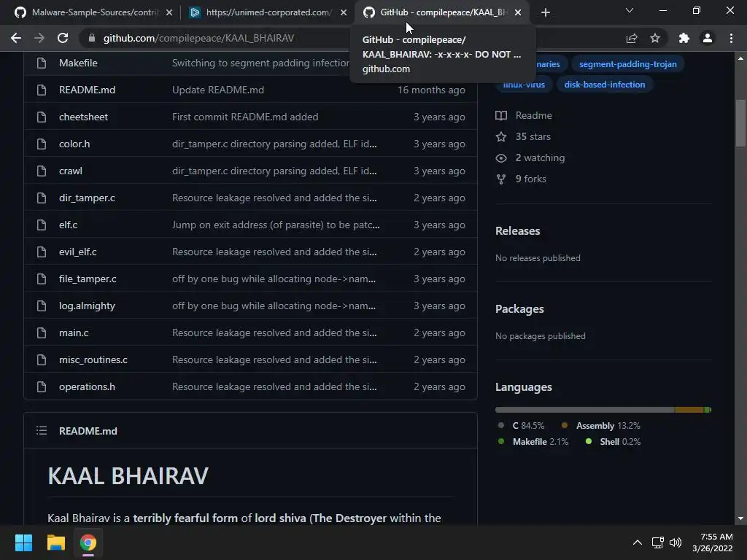Filter by Makefile 2.1% language
Screen dimensions: 747x560
pos(533,441)
